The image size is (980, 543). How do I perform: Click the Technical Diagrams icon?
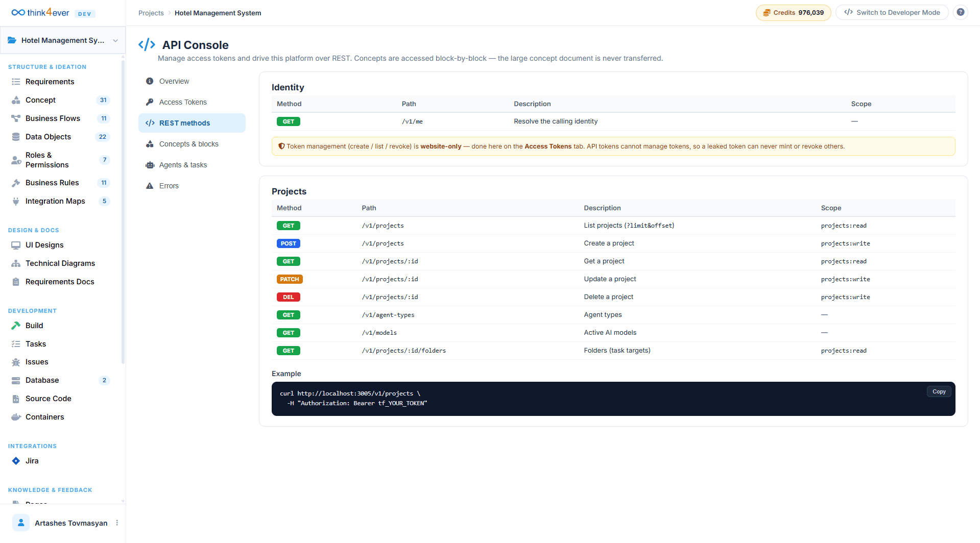[16, 263]
